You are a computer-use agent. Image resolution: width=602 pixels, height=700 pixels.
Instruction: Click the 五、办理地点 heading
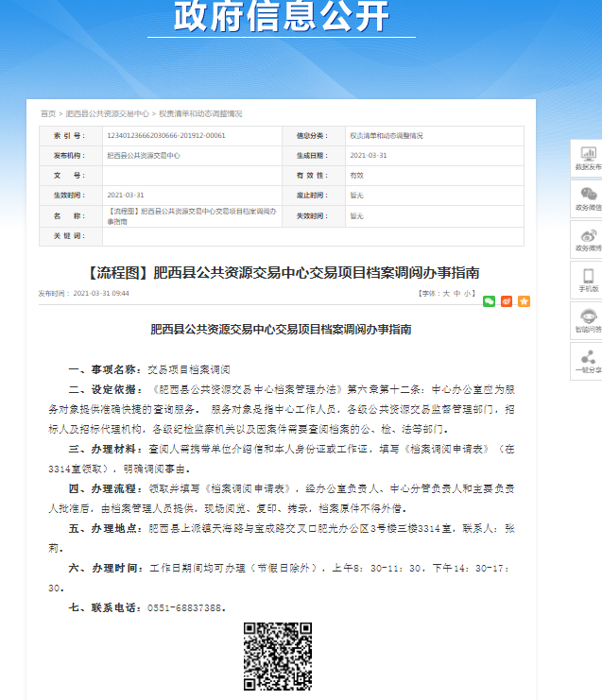[x=105, y=529]
